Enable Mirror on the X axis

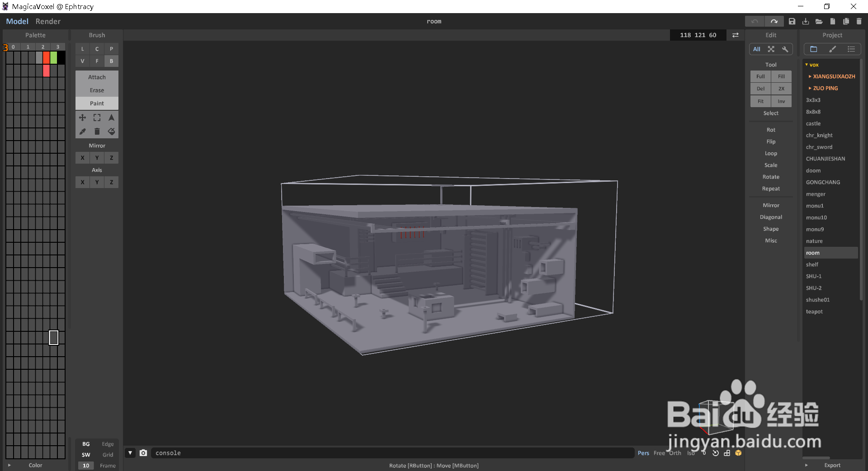82,158
